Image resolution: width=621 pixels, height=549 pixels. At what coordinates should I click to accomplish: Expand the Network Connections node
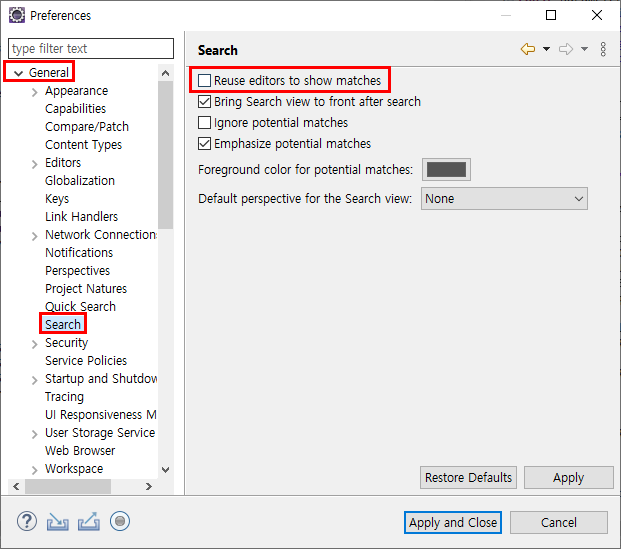(34, 236)
